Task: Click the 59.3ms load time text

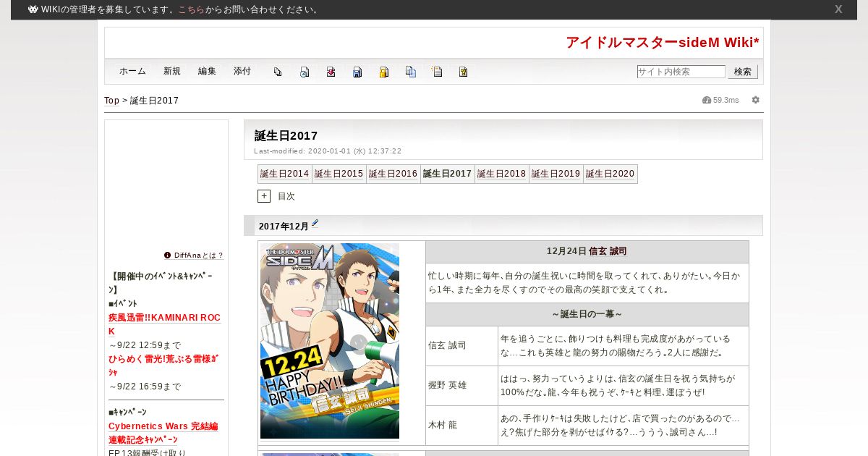Action: [726, 100]
